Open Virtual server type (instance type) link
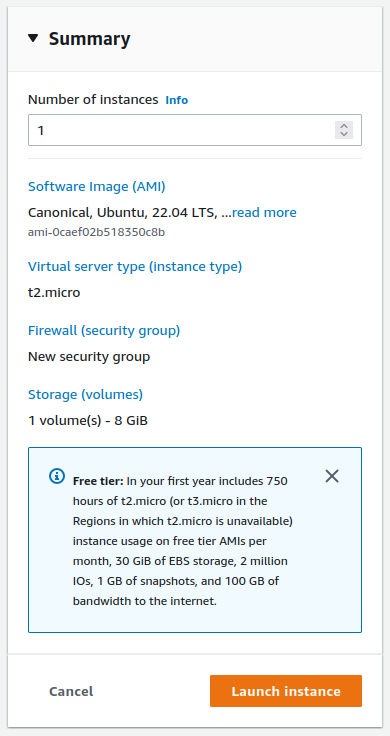Image resolution: width=390 pixels, height=736 pixels. 135,267
